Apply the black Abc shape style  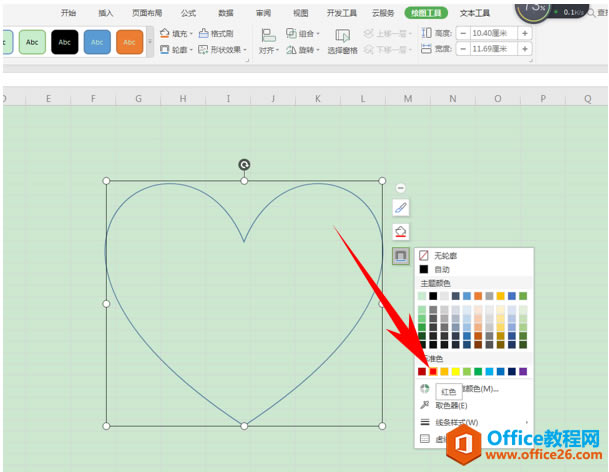tap(64, 42)
